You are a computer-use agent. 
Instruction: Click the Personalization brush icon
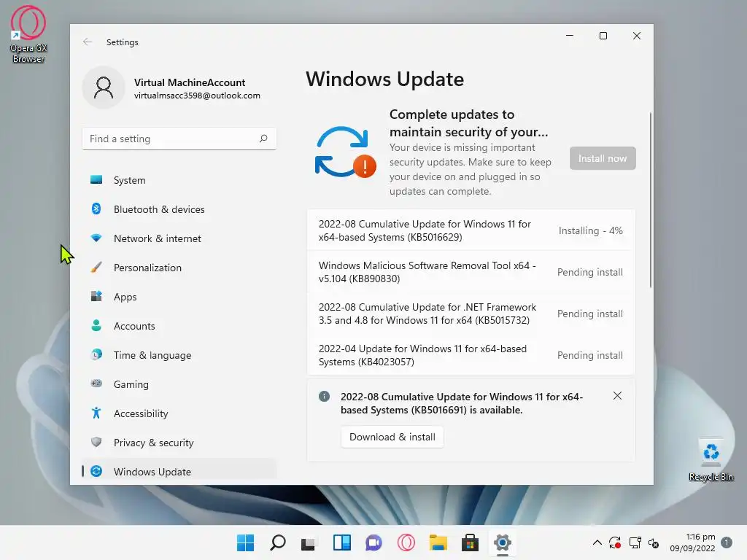pyautogui.click(x=96, y=267)
